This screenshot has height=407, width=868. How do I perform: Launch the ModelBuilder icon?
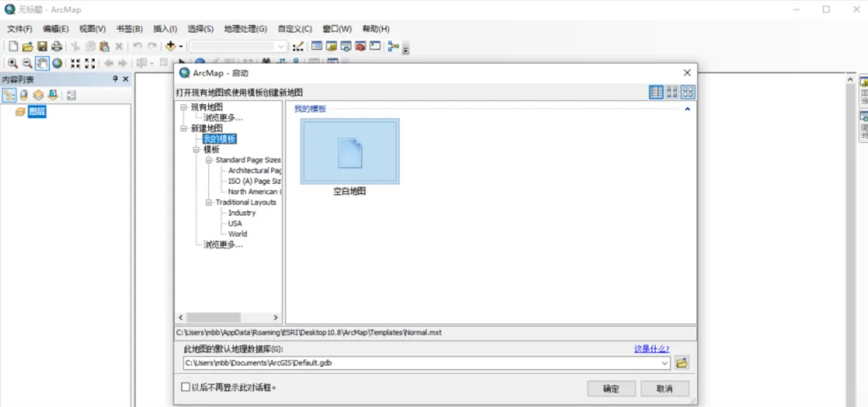pos(394,47)
